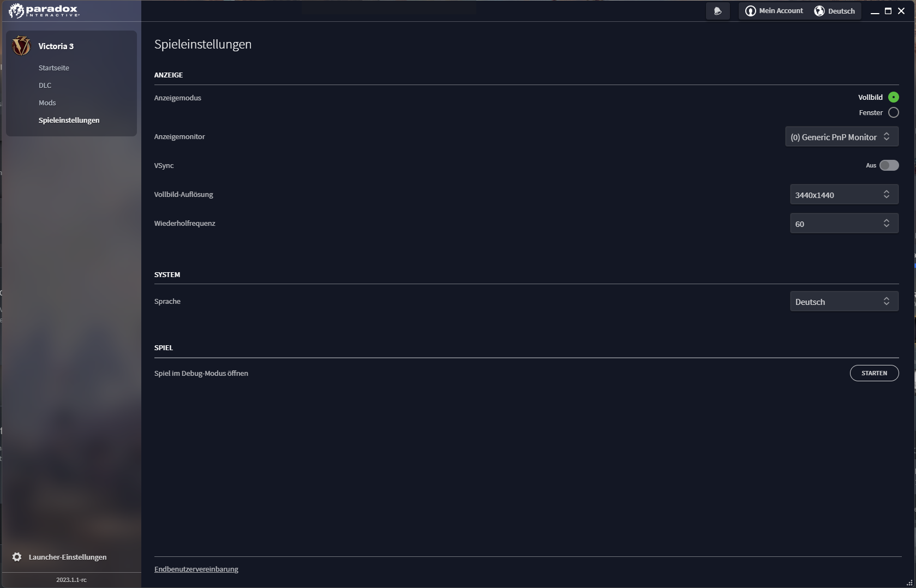Minimize the launcher window

point(875,11)
